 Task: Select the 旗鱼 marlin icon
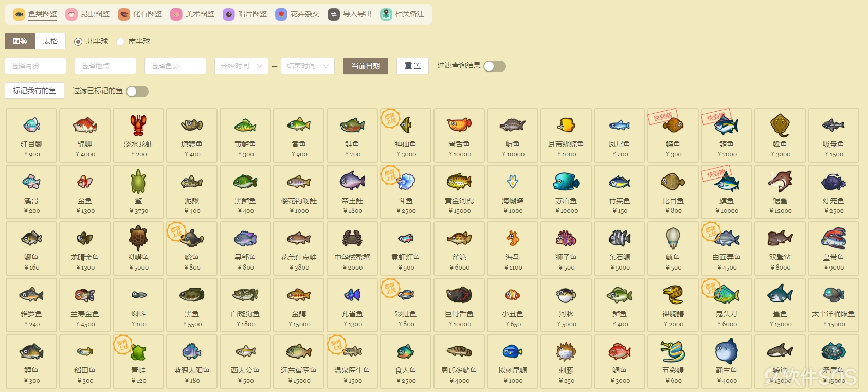727,182
